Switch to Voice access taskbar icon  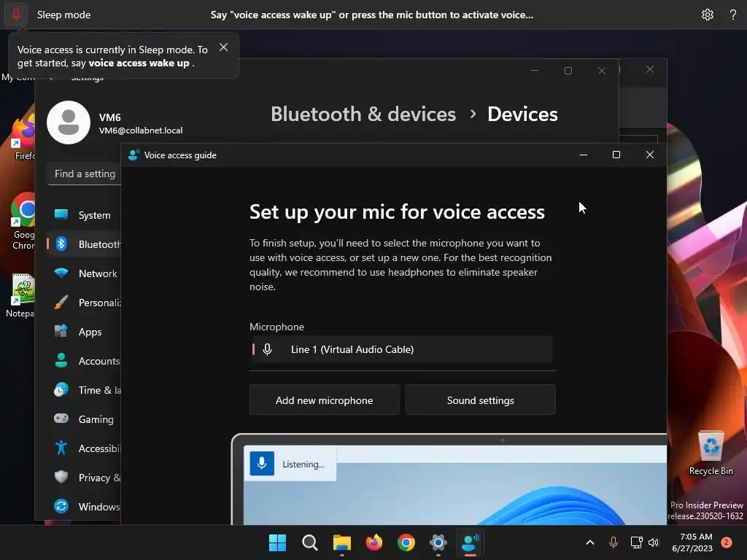[x=471, y=542]
